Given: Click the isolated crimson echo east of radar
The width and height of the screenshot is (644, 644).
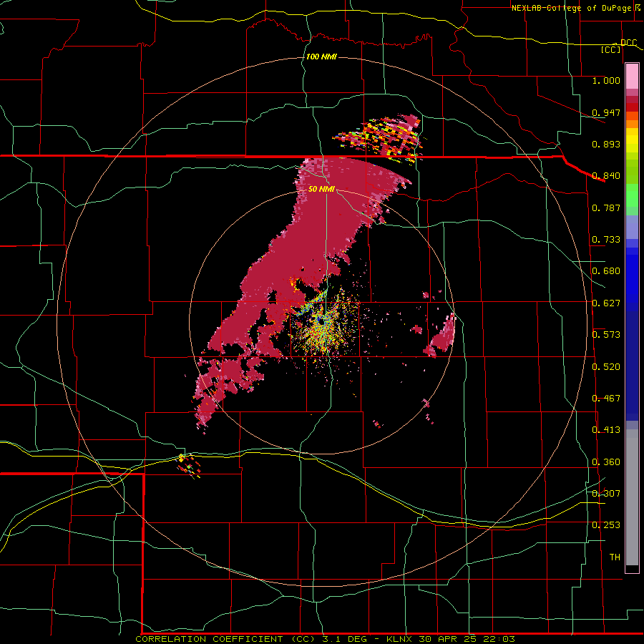Looking at the screenshot, I should pos(441,336).
